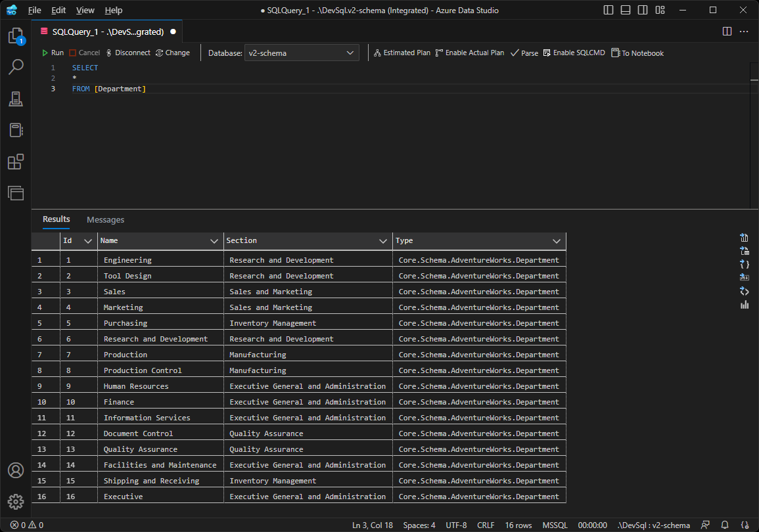Open the Notebooks view in activity bar
The image size is (759, 532).
coord(16,130)
